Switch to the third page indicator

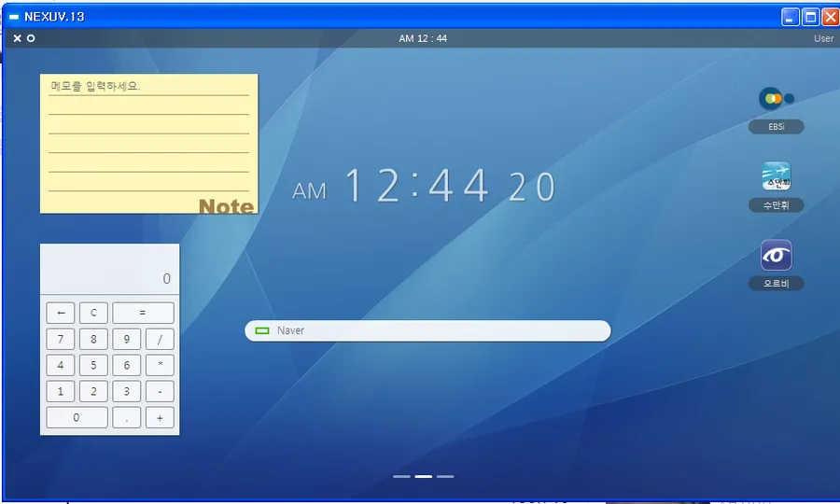(445, 476)
